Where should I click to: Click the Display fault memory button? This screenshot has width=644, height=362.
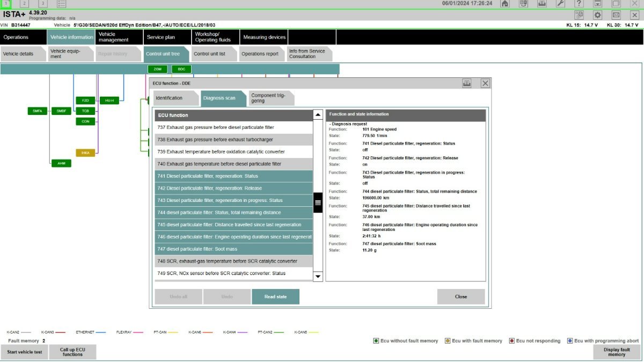tap(617, 352)
